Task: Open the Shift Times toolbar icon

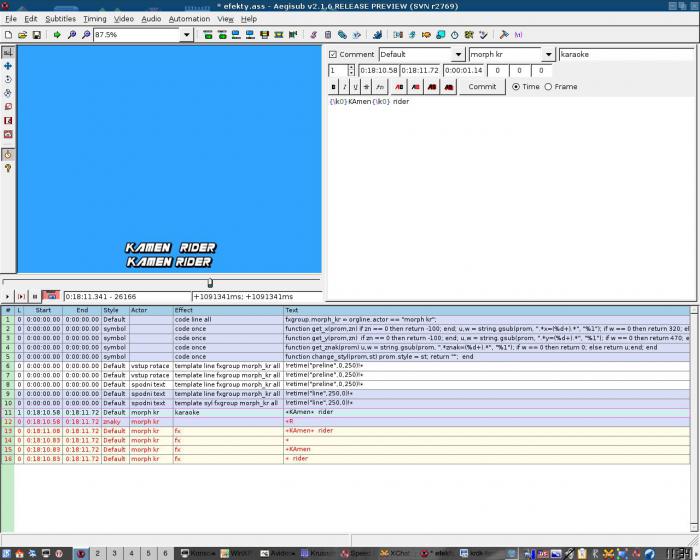Action: click(398, 34)
